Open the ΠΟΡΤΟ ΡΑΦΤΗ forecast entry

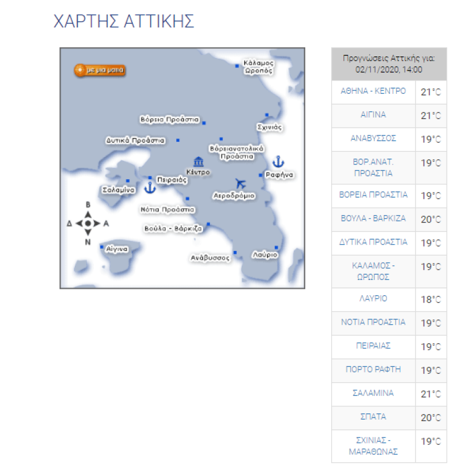tap(373, 370)
